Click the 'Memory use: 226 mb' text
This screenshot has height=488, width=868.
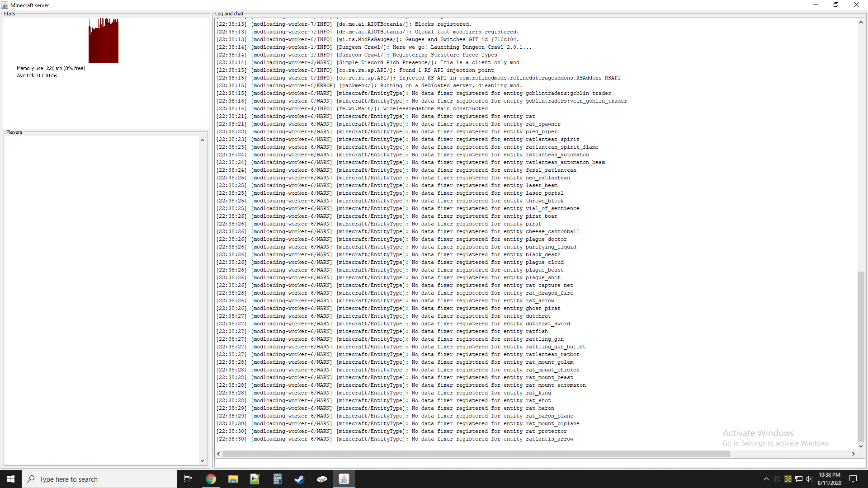coord(51,68)
